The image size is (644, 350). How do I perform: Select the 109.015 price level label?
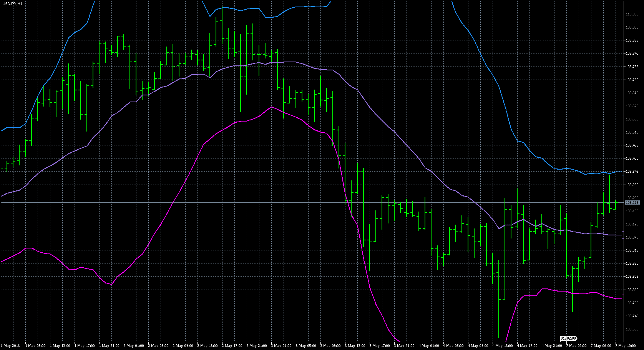(632, 250)
